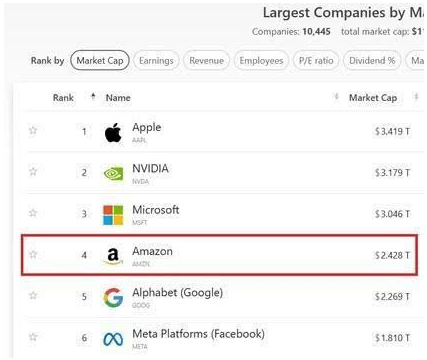Rank companies by P/E ratio
The image size is (427, 360).
coord(316,61)
